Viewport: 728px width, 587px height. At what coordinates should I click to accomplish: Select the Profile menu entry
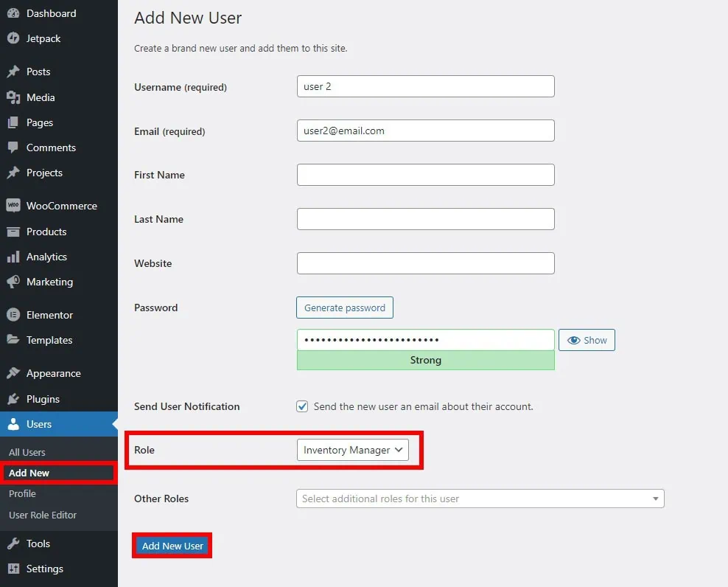pyautogui.click(x=22, y=493)
